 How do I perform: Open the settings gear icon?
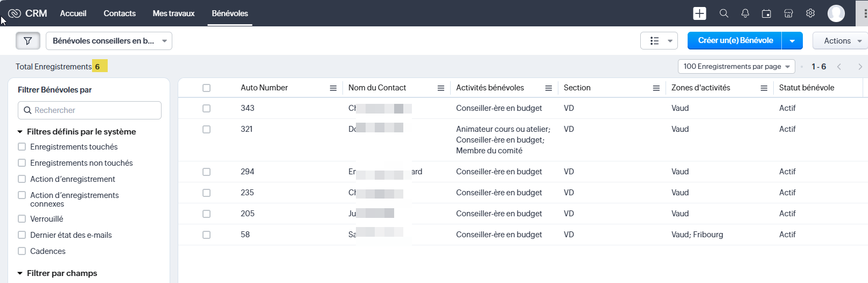coord(810,13)
